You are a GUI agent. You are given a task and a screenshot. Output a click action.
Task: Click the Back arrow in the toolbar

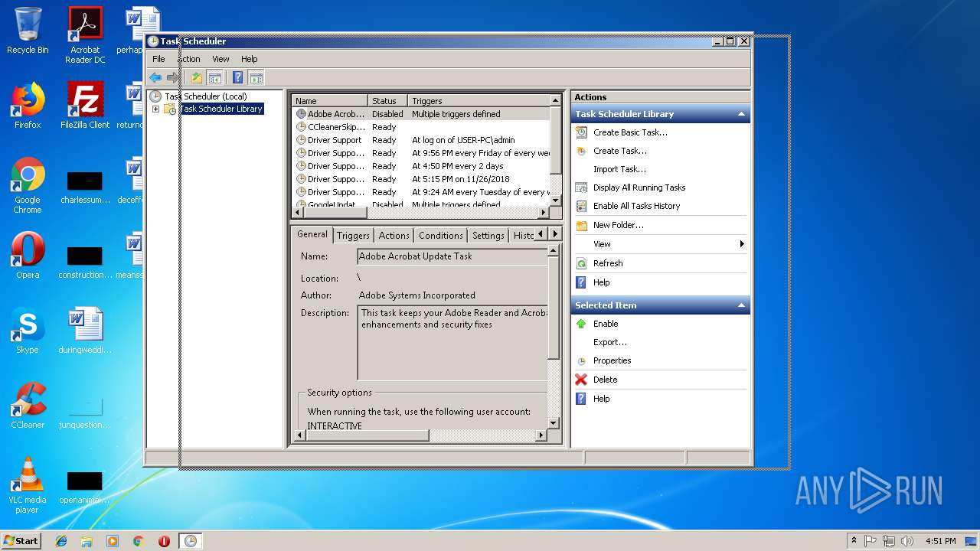coord(155,77)
